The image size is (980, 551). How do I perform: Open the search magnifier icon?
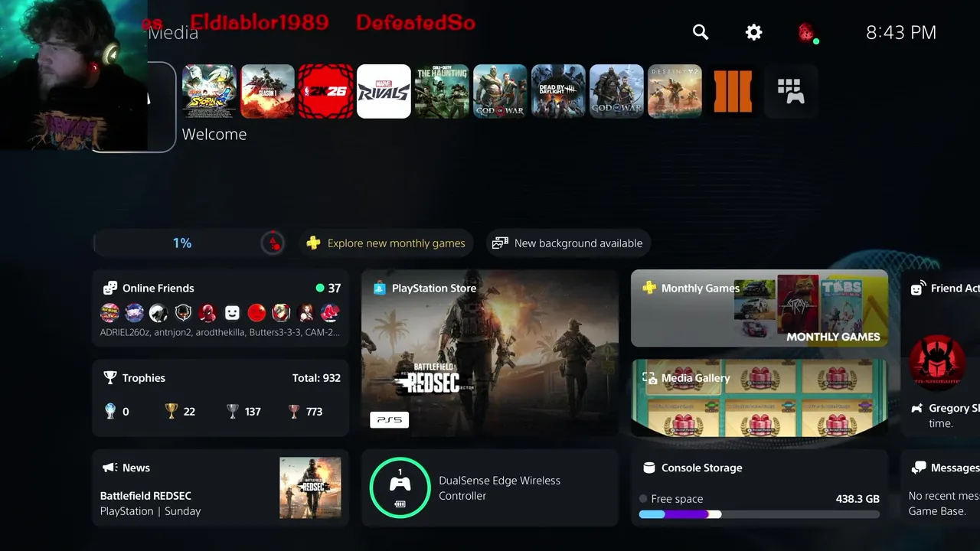click(x=700, y=32)
